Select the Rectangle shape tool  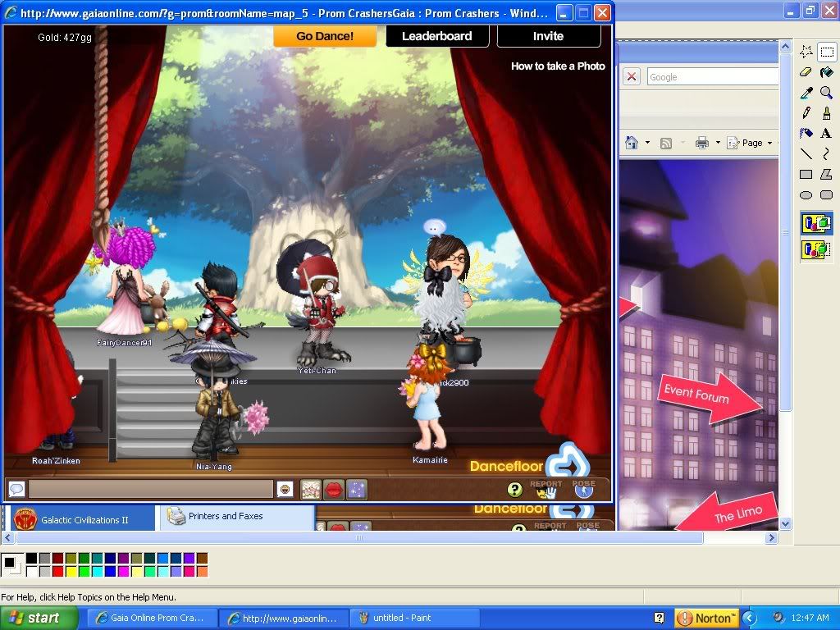[806, 175]
